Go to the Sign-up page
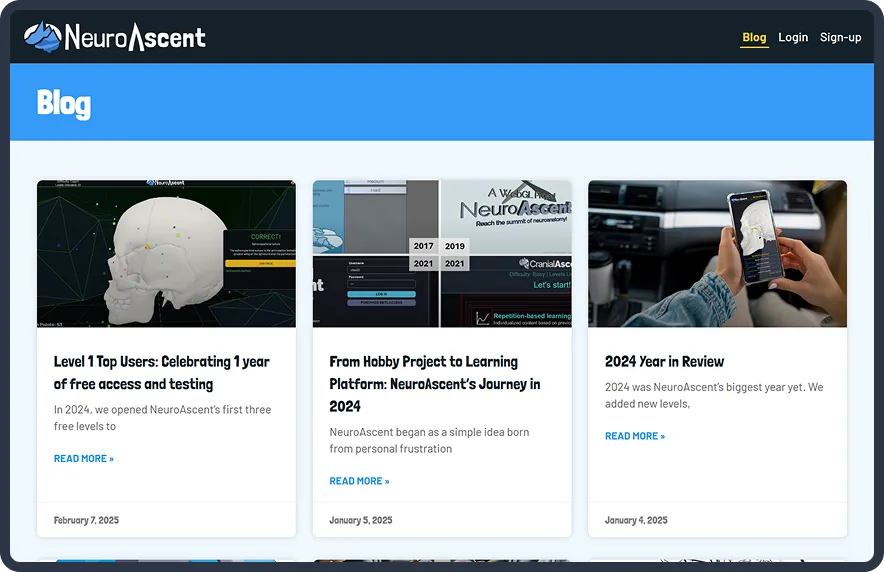Screen dimensions: 884x572 (840, 37)
